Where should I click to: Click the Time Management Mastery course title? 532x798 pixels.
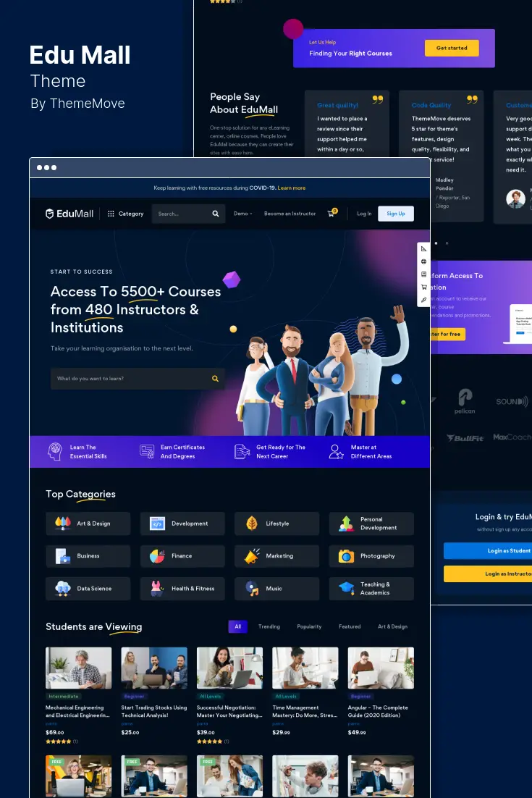(305, 711)
